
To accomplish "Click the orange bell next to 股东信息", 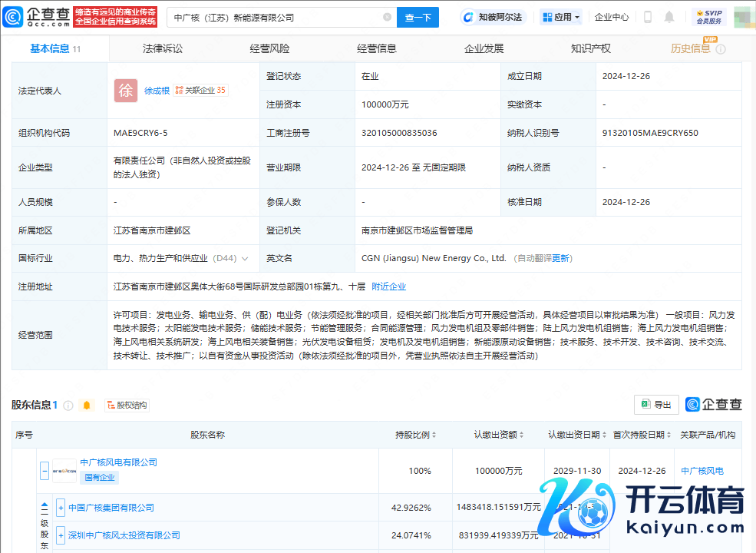I will click(87, 405).
